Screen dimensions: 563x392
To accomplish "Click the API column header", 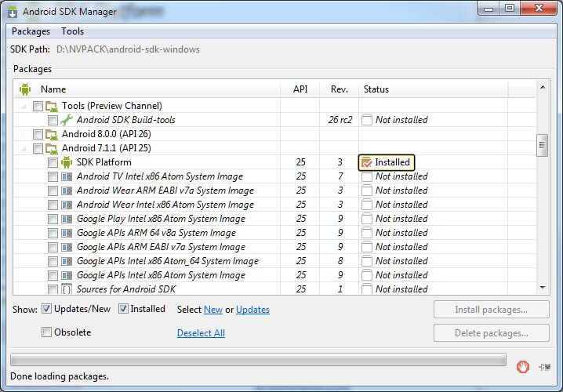I will coord(300,89).
